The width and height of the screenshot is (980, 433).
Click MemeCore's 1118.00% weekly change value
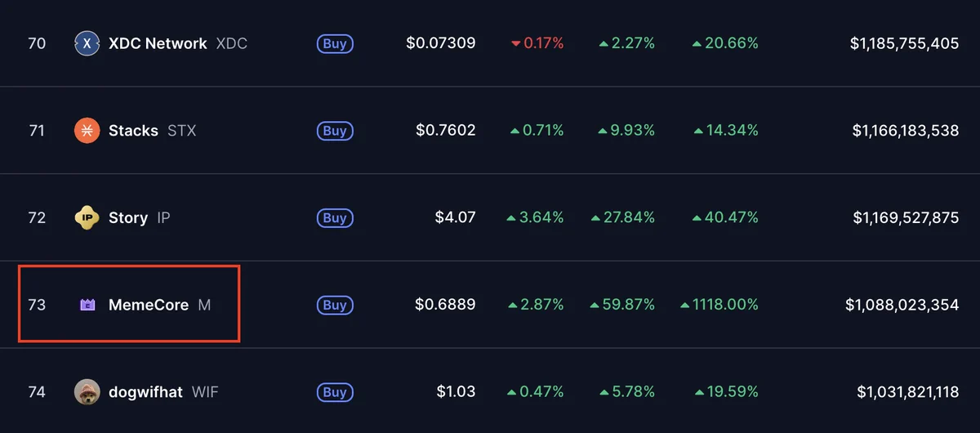(x=719, y=305)
